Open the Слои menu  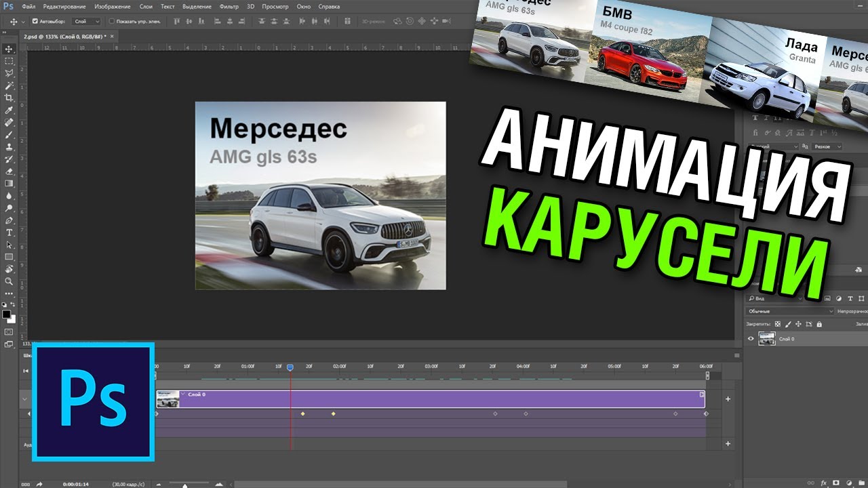(146, 6)
